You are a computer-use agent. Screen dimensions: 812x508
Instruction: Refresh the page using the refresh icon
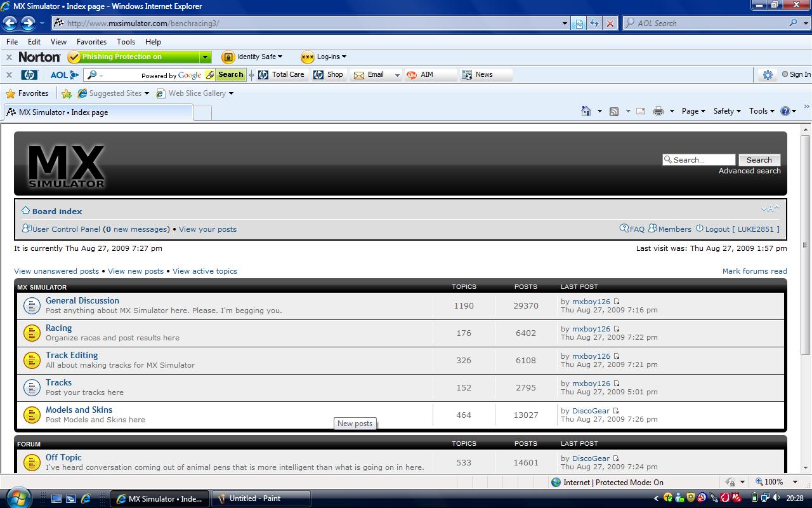coord(594,23)
